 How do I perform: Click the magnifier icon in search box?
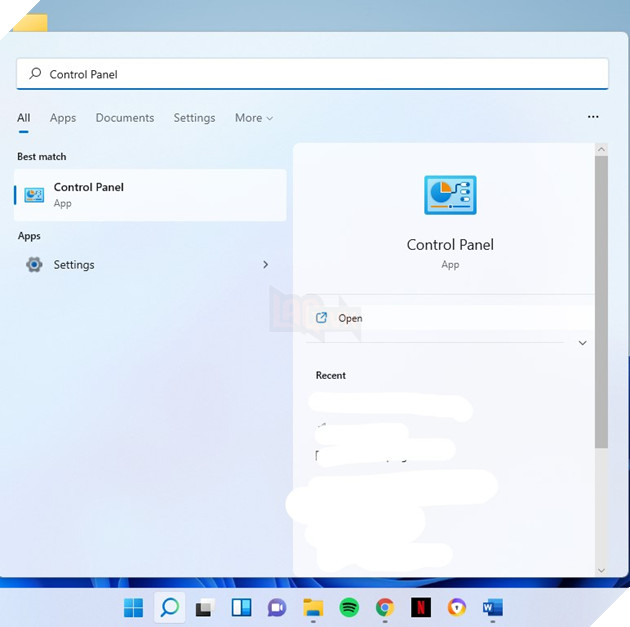35,74
